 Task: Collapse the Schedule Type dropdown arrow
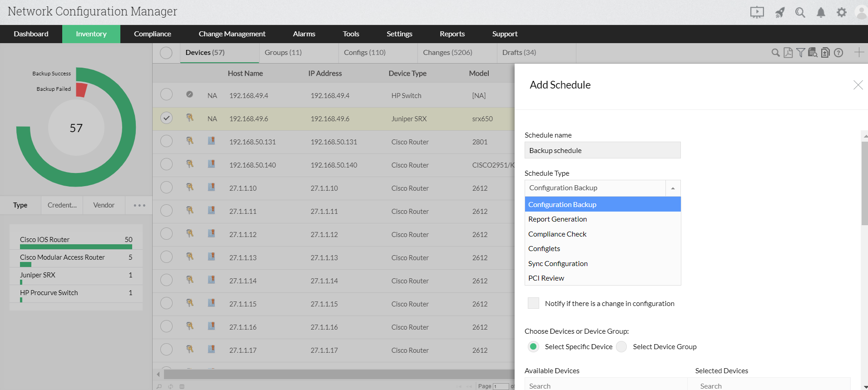pyautogui.click(x=673, y=188)
